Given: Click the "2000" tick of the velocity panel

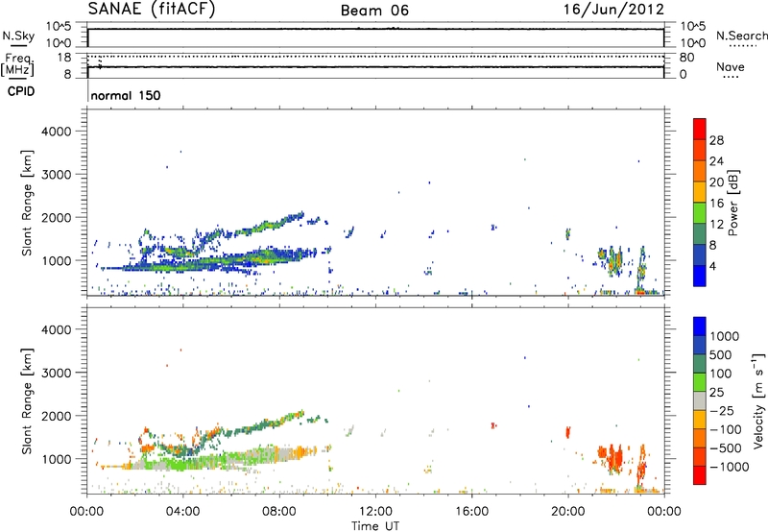Looking at the screenshot, I should [x=57, y=416].
